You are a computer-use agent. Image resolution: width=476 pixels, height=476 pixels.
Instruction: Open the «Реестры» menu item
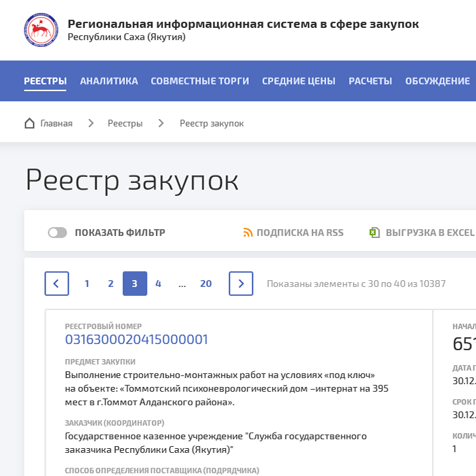pyautogui.click(x=45, y=81)
